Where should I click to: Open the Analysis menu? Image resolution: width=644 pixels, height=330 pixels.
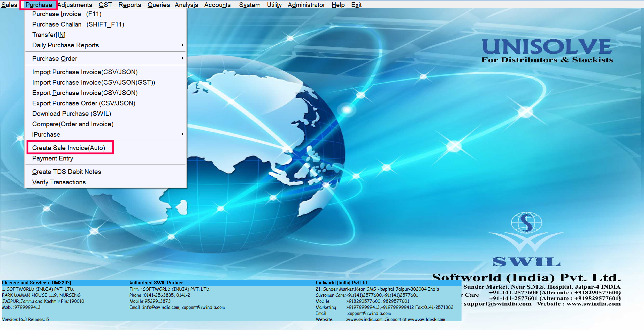pyautogui.click(x=186, y=5)
